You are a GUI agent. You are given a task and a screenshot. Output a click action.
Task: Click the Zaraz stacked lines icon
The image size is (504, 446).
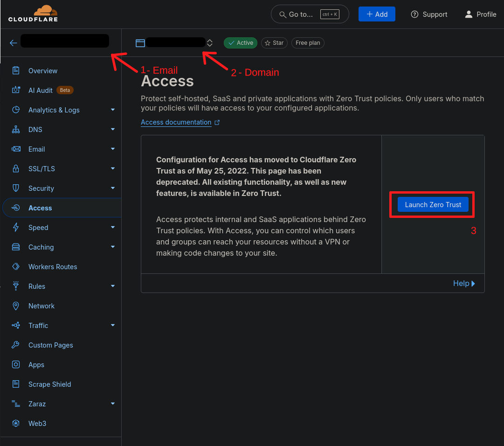[x=16, y=404]
